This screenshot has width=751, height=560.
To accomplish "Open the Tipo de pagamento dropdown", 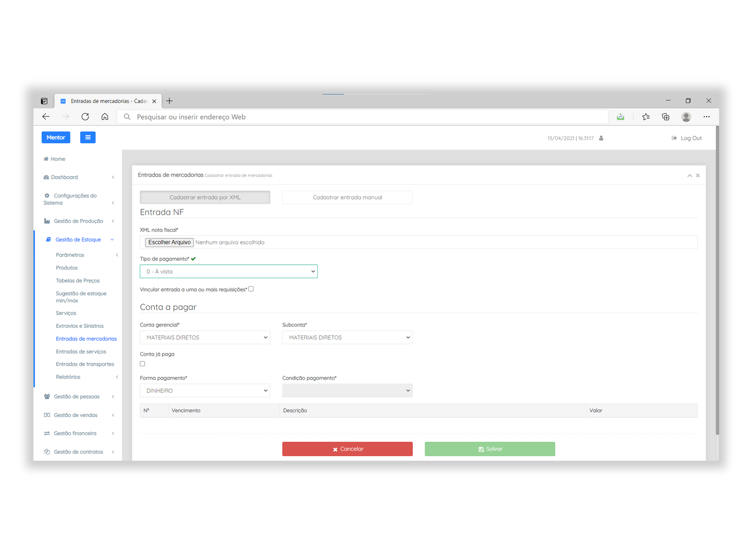I will 228,272.
